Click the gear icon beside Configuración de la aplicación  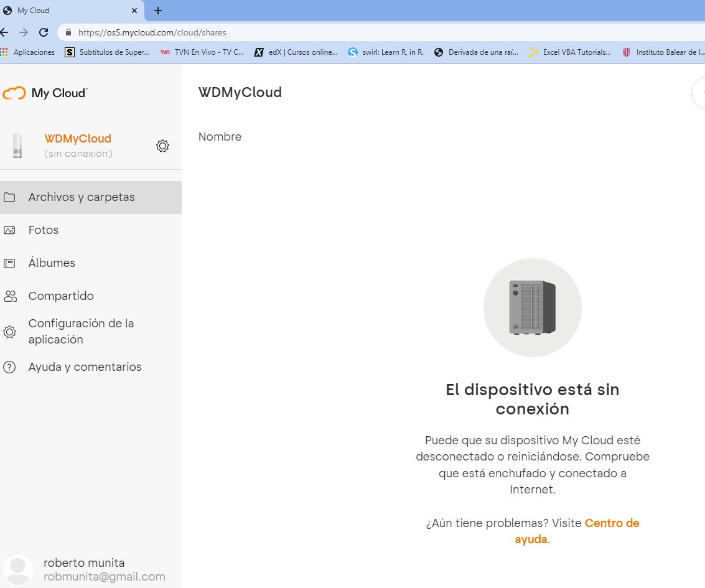(9, 332)
